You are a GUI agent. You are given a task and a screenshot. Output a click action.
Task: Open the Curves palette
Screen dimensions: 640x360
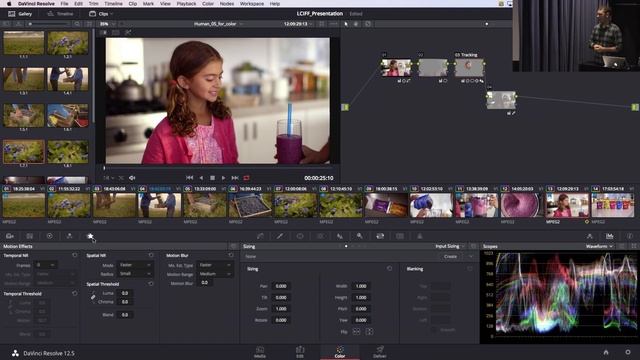[x=260, y=236]
